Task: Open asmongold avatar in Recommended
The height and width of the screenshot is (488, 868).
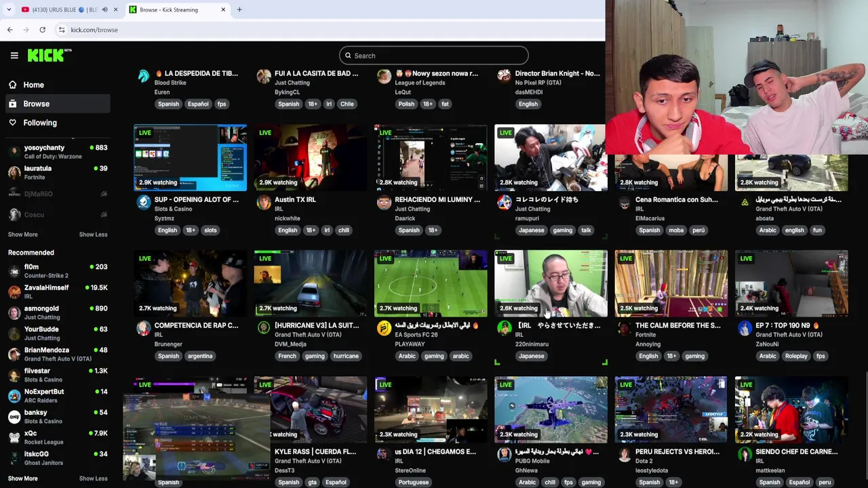Action: 14,312
